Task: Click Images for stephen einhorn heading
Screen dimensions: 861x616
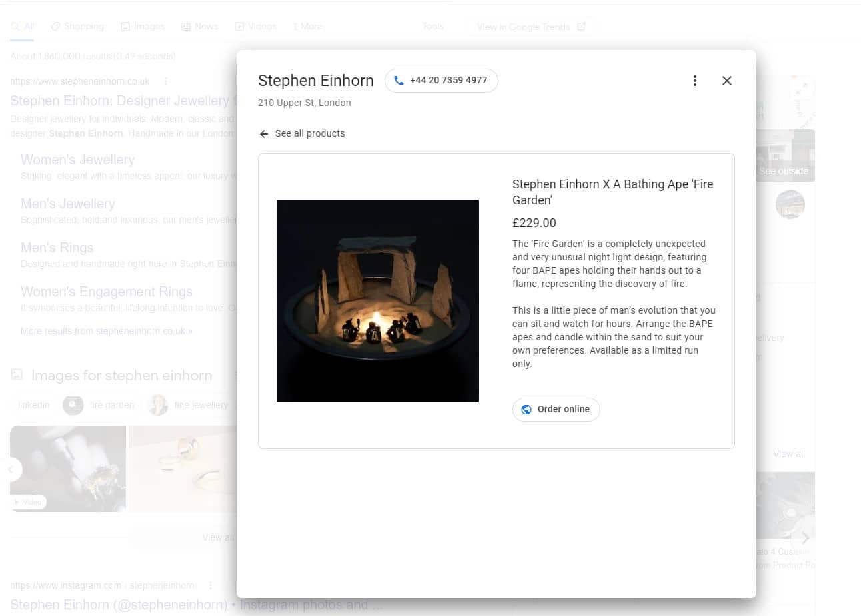Action: (x=121, y=376)
